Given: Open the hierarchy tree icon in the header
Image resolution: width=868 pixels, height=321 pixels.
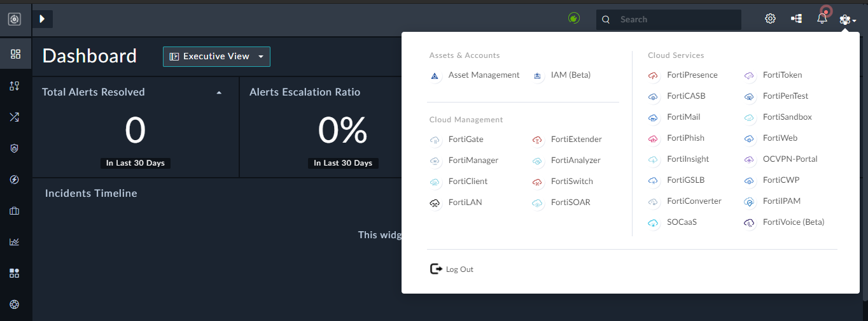Looking at the screenshot, I should point(796,19).
